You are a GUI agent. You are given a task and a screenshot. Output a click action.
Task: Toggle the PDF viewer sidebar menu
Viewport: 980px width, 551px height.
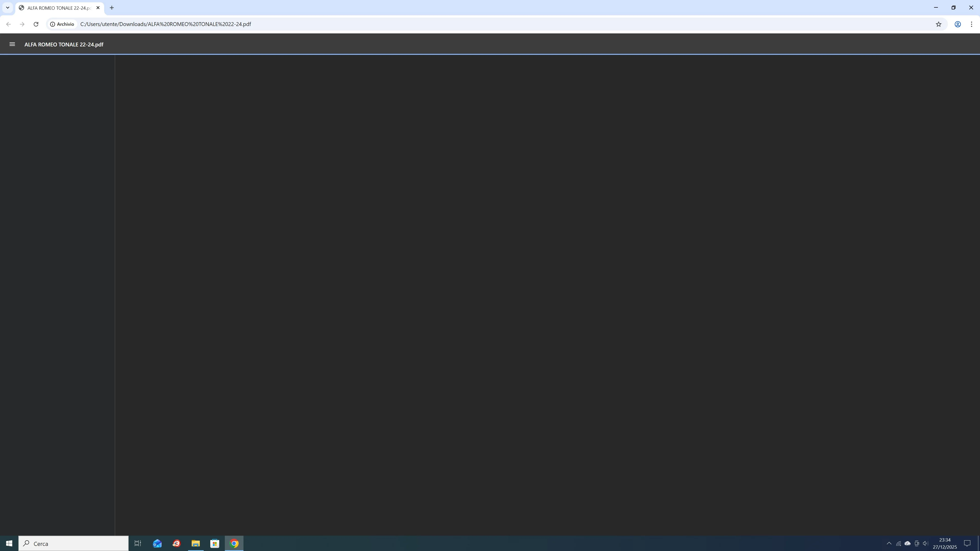(12, 44)
